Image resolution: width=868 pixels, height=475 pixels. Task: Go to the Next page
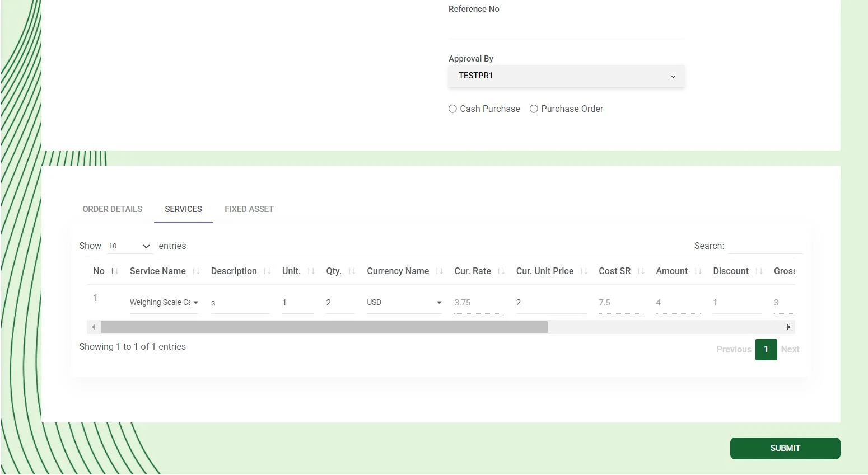click(x=790, y=350)
